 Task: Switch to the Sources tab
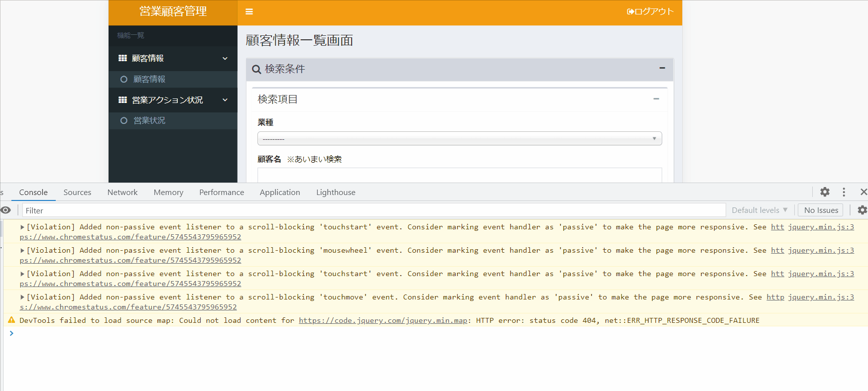tap(77, 192)
